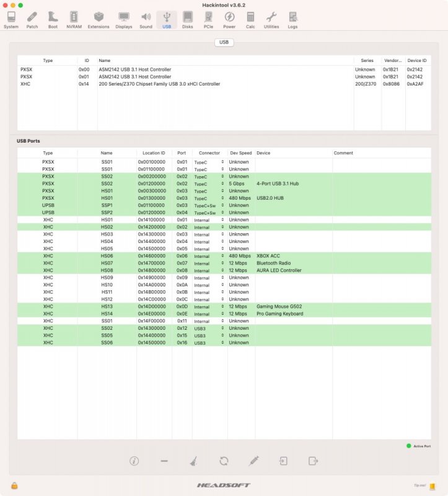Click the import icon
Viewport: 448px width, 496px height.
pyautogui.click(x=283, y=461)
